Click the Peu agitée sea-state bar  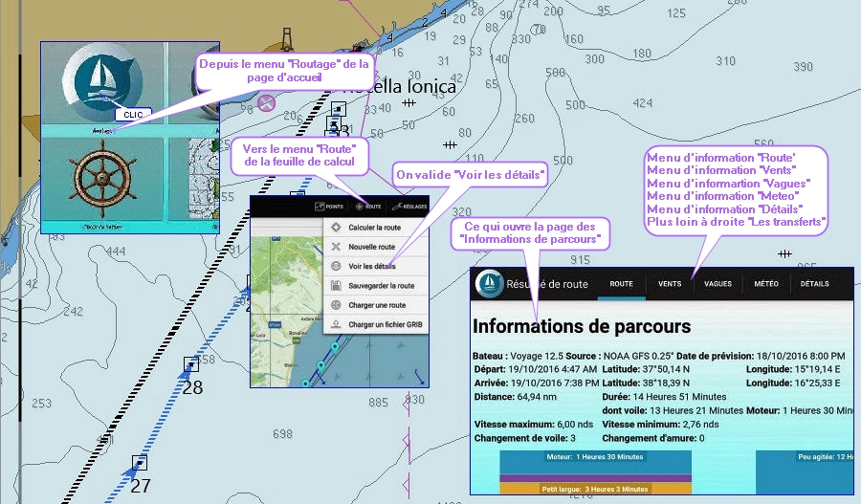pyautogui.click(x=805, y=472)
